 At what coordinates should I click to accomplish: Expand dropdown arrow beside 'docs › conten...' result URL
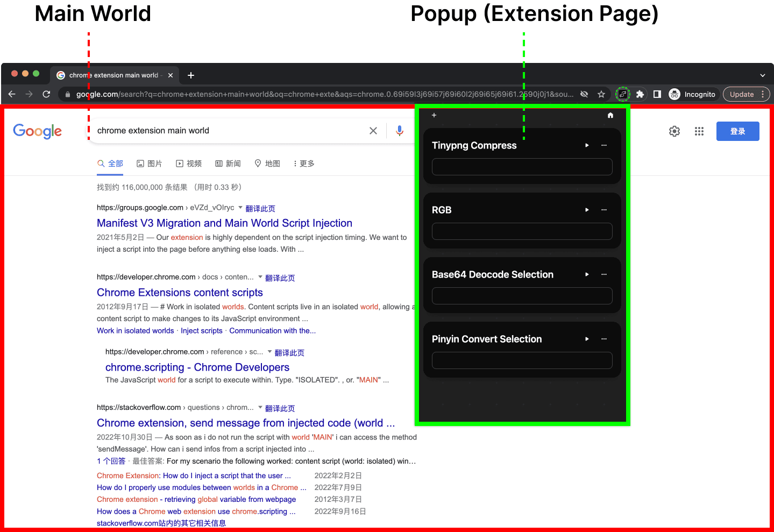coord(260,276)
